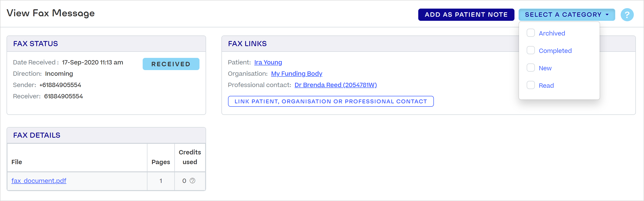644x201 pixels.
Task: Click the dropdown caret arrow on category button
Action: click(x=607, y=15)
